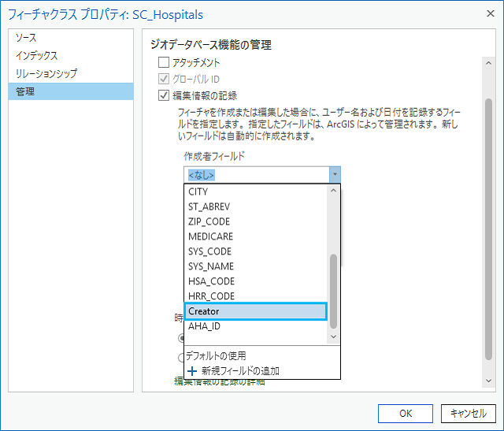Image resolution: width=504 pixels, height=431 pixels.
Task: Choose デフォルトの使用 option
Action: (216, 356)
